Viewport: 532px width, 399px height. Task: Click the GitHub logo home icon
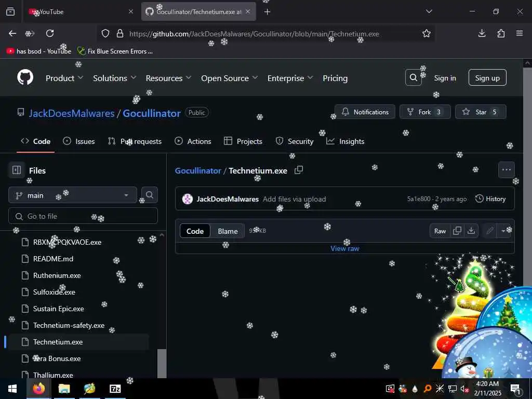coord(25,78)
